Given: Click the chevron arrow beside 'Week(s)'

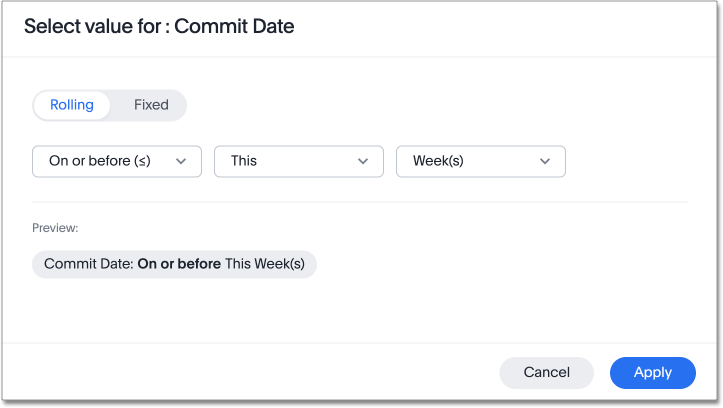Looking at the screenshot, I should pos(545,161).
